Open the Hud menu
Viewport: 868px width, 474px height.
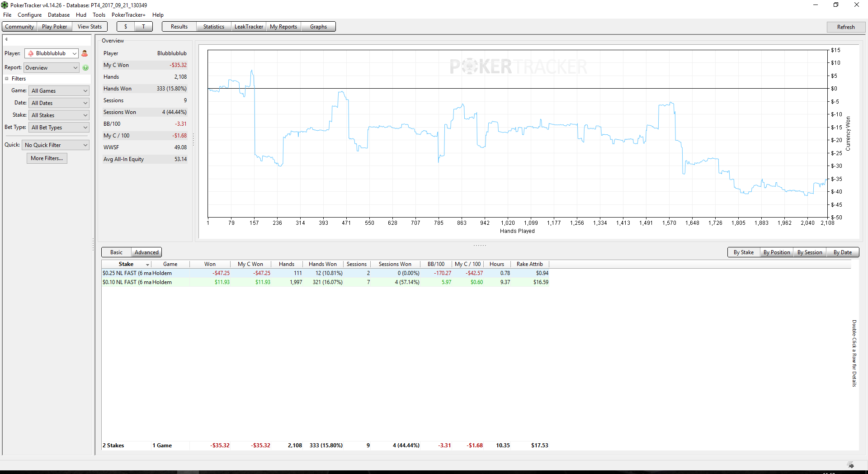click(x=81, y=15)
